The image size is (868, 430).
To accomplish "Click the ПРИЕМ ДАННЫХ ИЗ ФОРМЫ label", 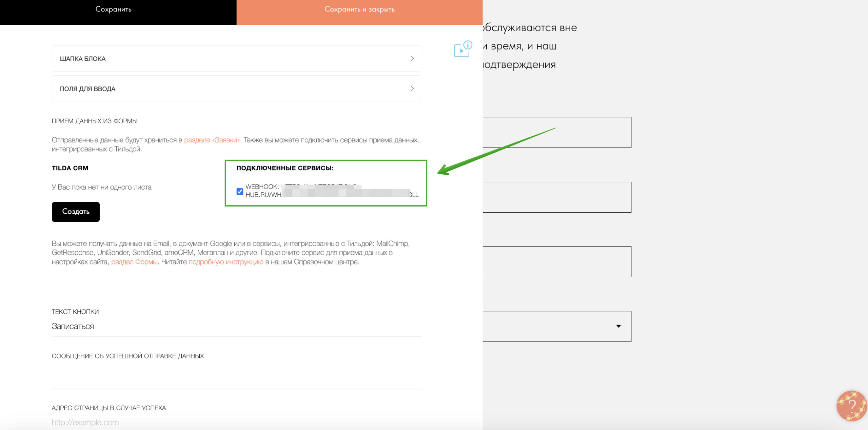I will click(95, 121).
